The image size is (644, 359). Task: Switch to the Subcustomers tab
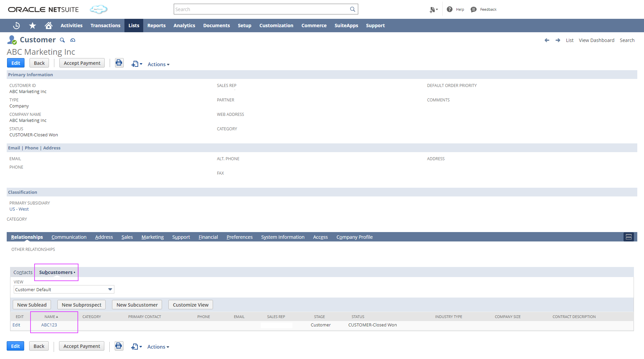[x=56, y=272]
